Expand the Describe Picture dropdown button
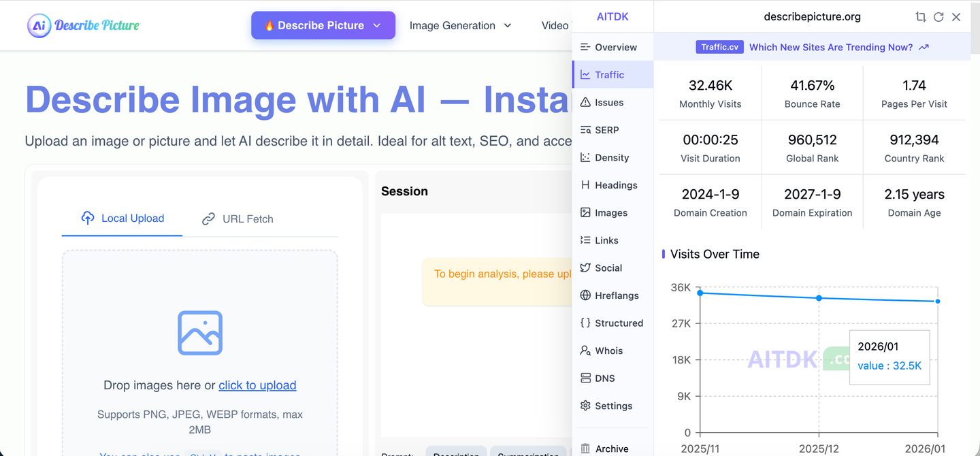 coord(323,25)
